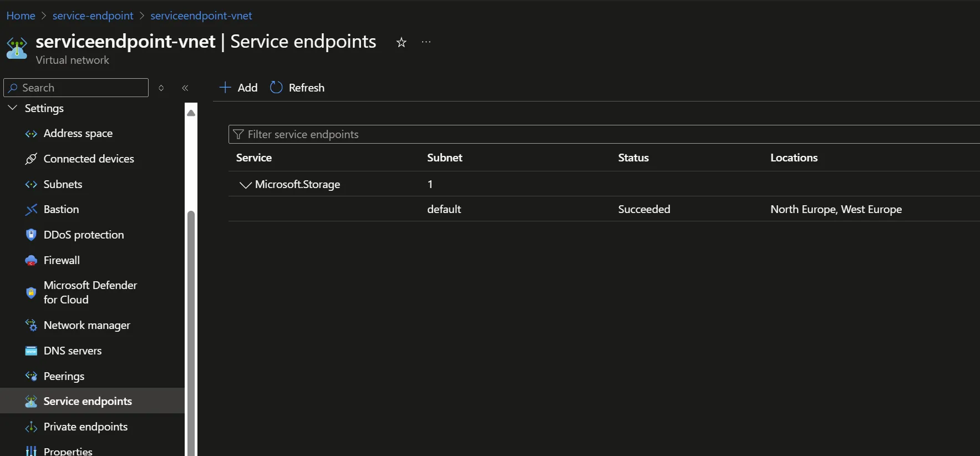Favorite this page with the star icon
This screenshot has height=456, width=980.
point(402,42)
